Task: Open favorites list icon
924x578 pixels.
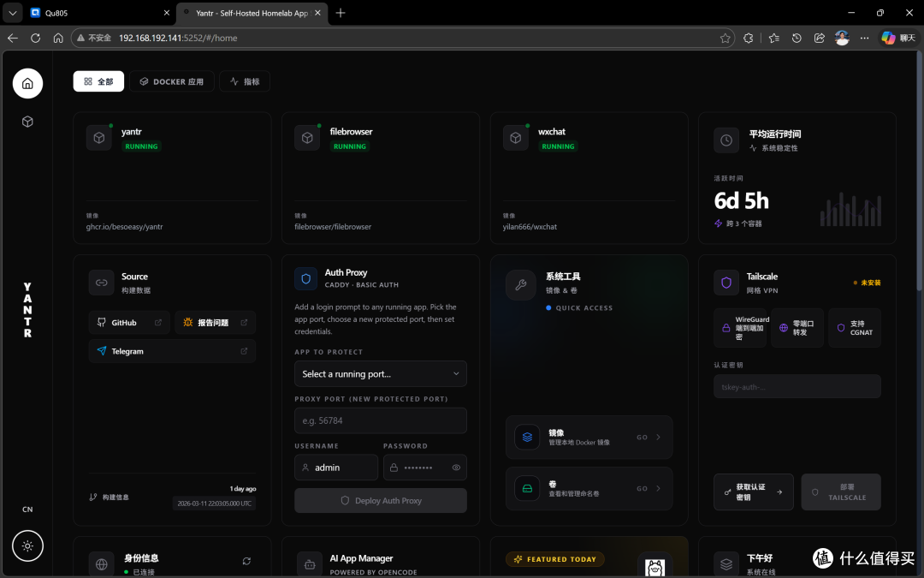Action: click(773, 38)
